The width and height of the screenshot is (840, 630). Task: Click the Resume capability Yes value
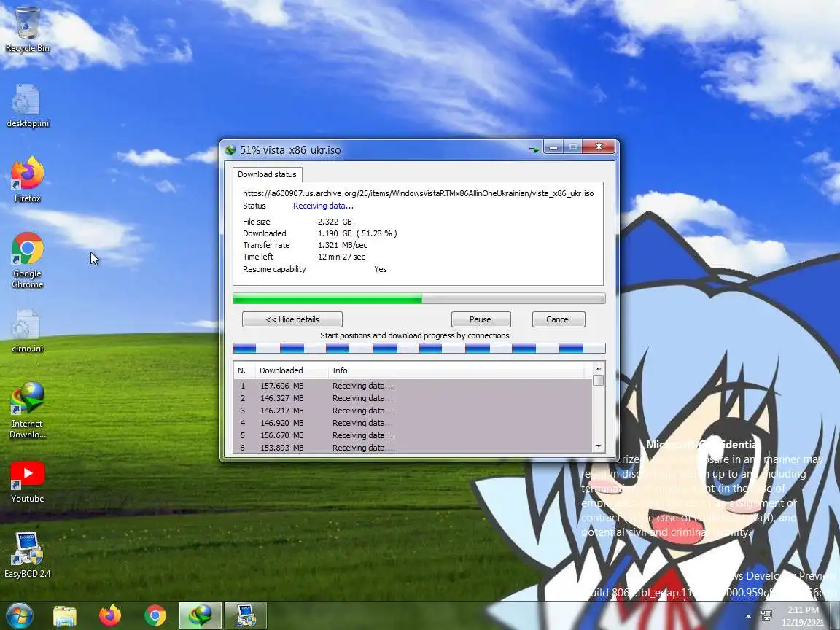pyautogui.click(x=381, y=270)
